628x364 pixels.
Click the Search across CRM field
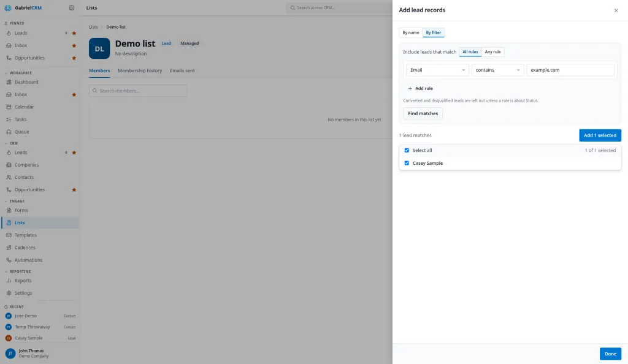coord(340,7)
